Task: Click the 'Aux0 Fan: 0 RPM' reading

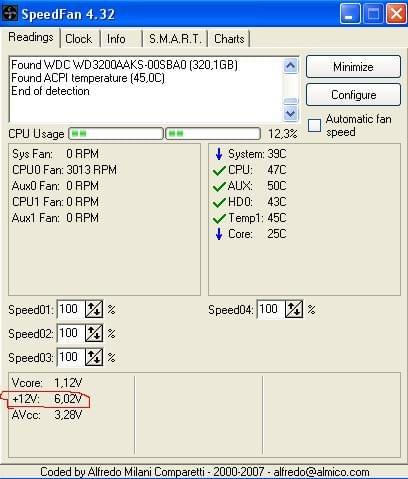Action: click(x=55, y=186)
